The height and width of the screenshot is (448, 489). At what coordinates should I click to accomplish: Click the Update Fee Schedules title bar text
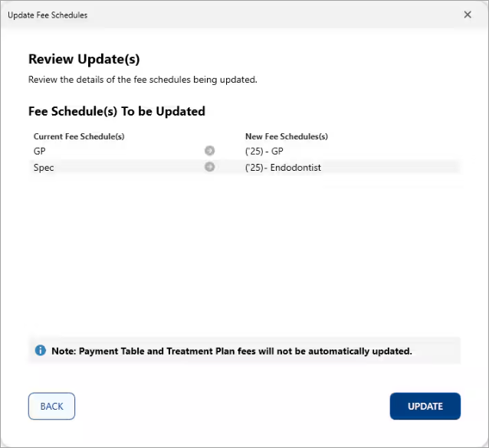click(x=48, y=15)
